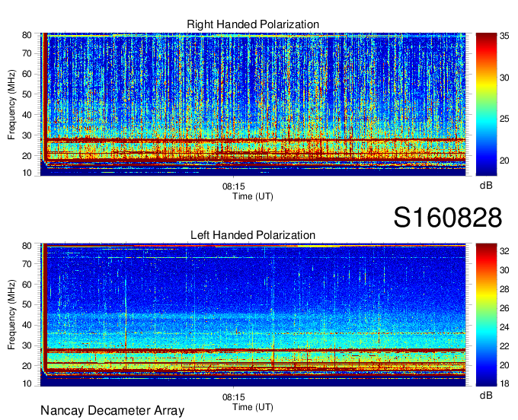Click the left-handed polarization spectrogram

[x=253, y=315]
